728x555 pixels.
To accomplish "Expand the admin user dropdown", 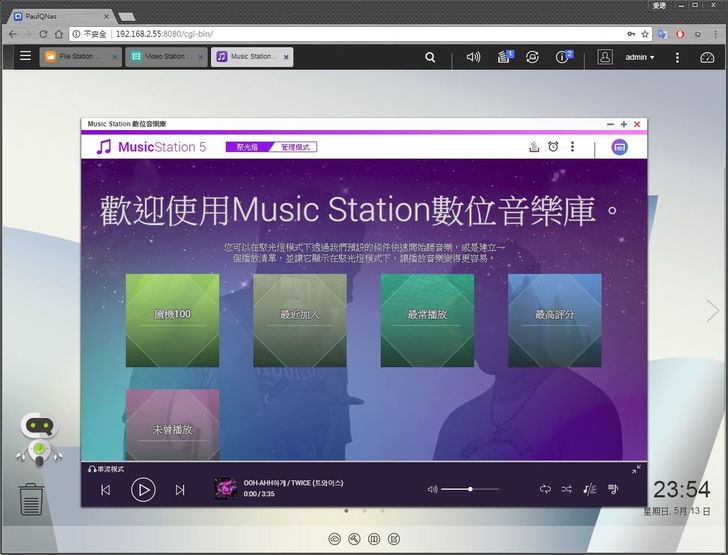I will [640, 57].
